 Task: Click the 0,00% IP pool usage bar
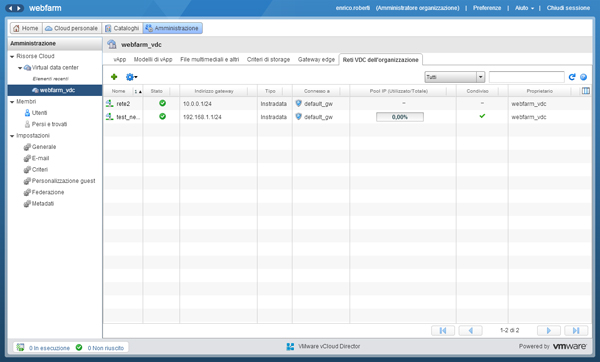coord(399,117)
